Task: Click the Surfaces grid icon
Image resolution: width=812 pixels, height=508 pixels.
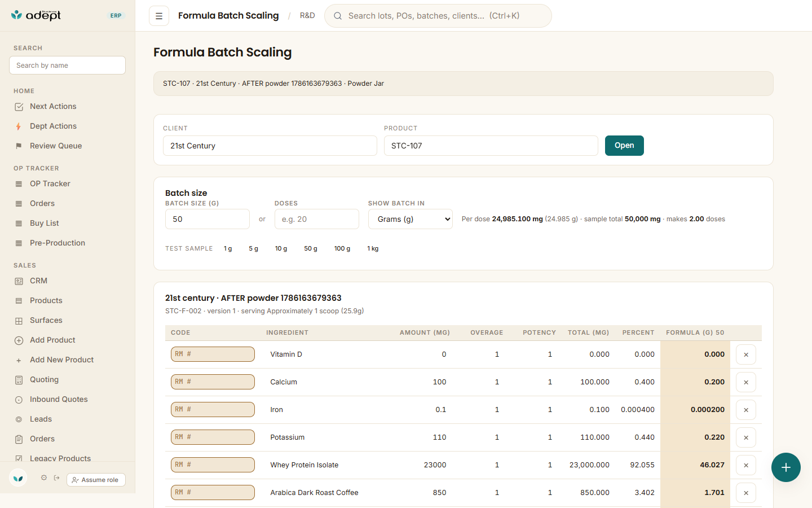Action: (x=19, y=321)
